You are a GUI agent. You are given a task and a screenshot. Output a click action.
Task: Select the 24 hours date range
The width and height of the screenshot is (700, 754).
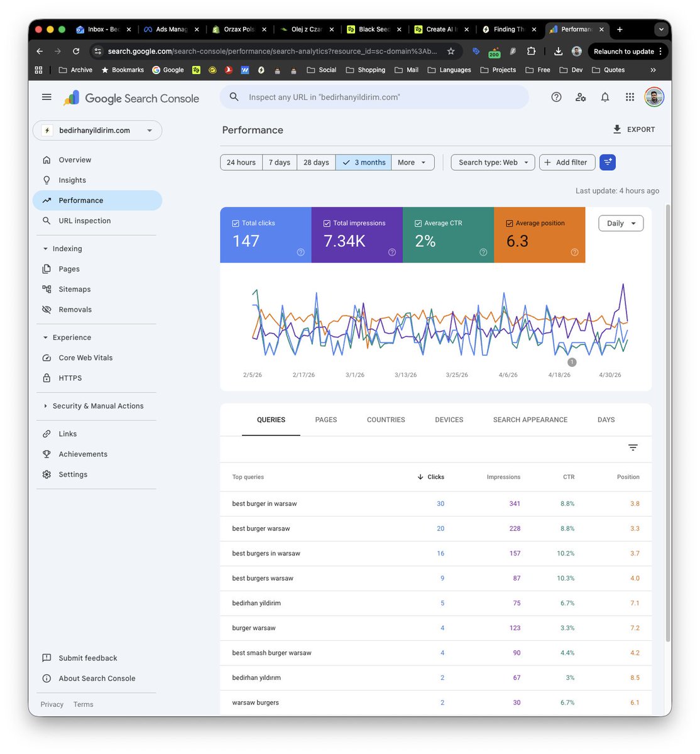point(241,162)
